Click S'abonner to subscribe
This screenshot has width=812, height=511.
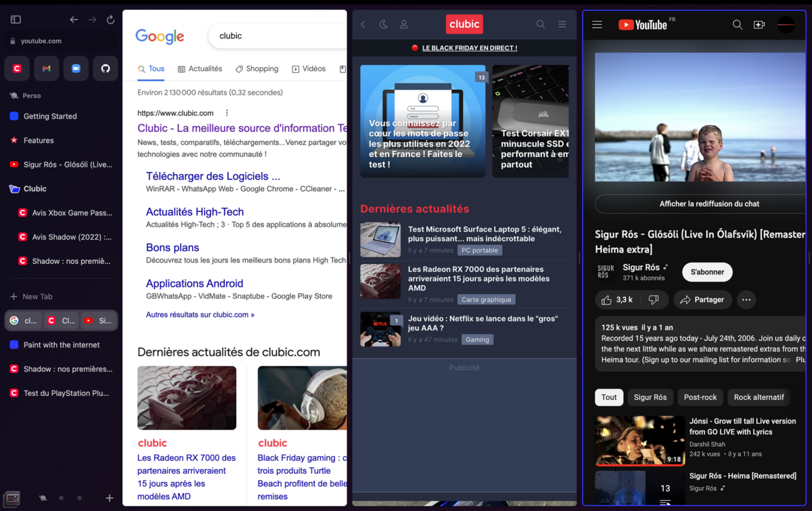(707, 272)
